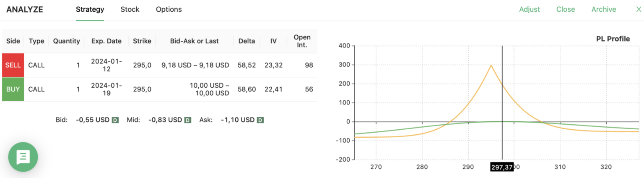Archive this strategy via Archive link
This screenshot has height=178, width=644.
point(604,9)
